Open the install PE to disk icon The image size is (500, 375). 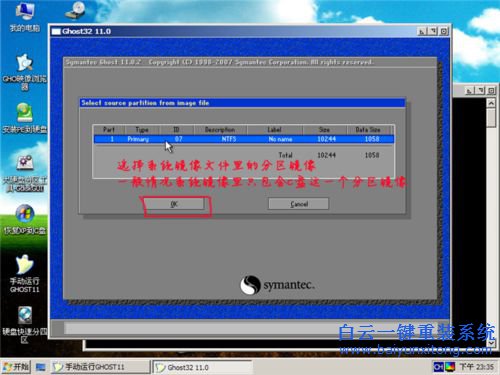pyautogui.click(x=25, y=118)
